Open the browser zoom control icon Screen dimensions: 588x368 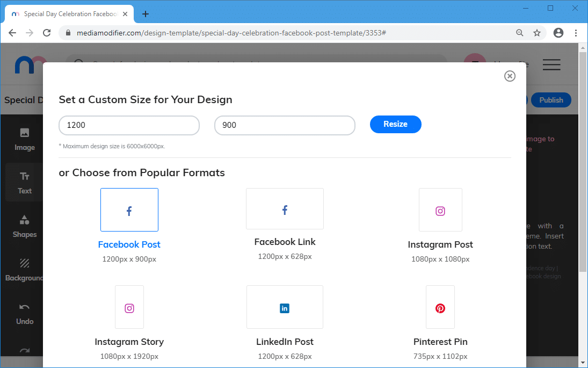(520, 33)
